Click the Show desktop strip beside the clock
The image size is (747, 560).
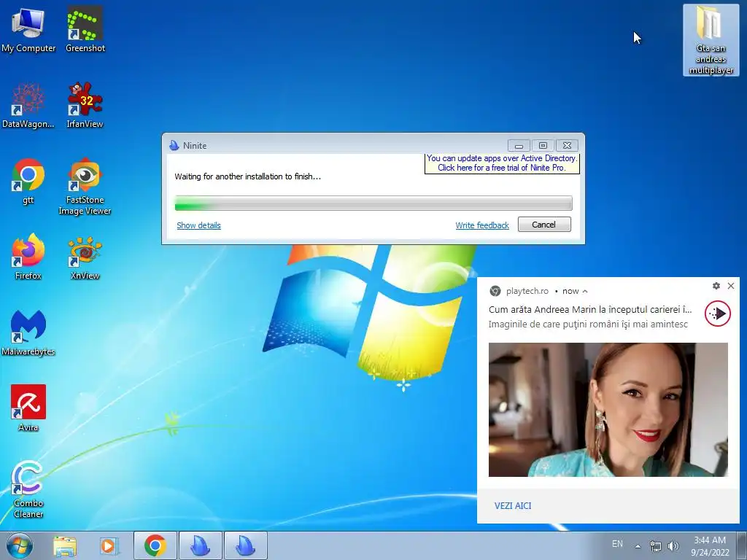(x=743, y=545)
